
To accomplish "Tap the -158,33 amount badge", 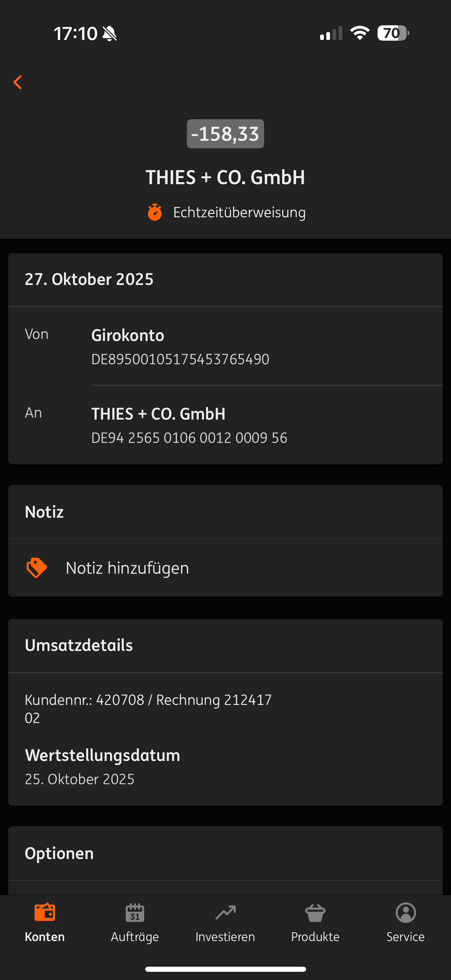I will [x=225, y=134].
